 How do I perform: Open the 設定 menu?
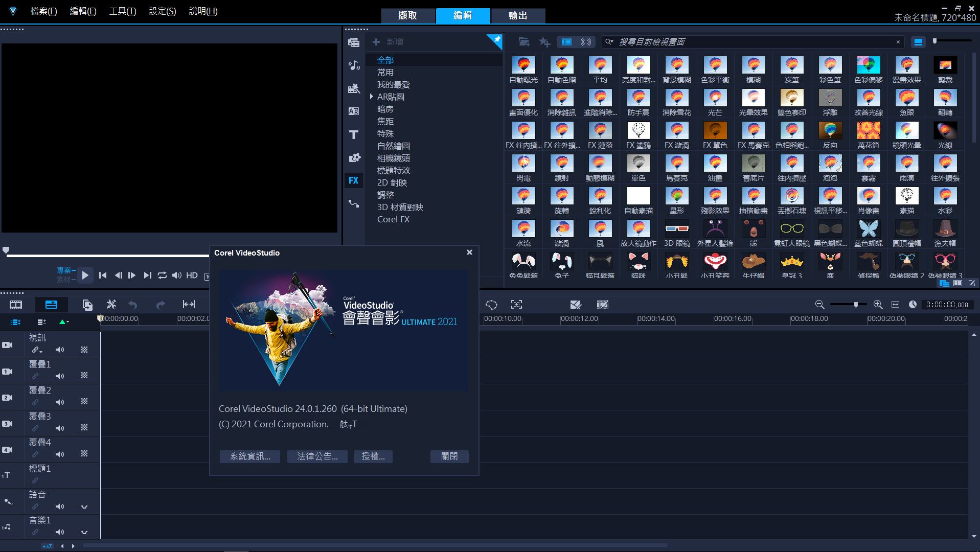163,11
